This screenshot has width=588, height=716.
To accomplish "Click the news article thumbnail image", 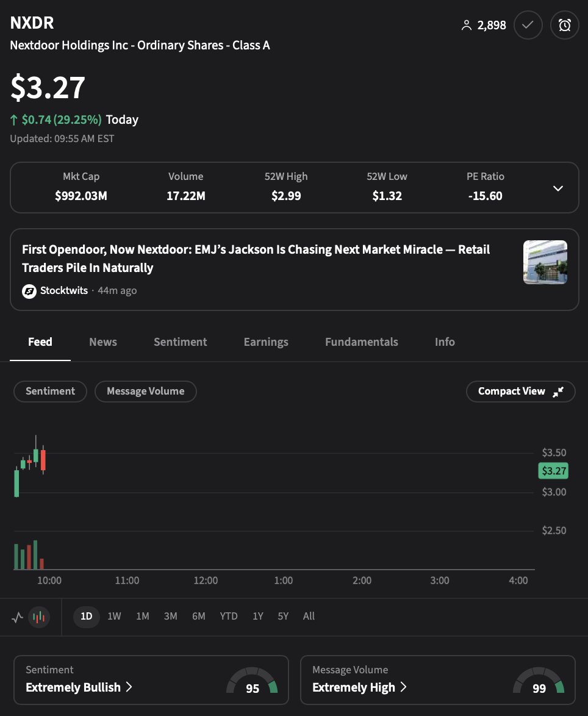I will pyautogui.click(x=545, y=262).
